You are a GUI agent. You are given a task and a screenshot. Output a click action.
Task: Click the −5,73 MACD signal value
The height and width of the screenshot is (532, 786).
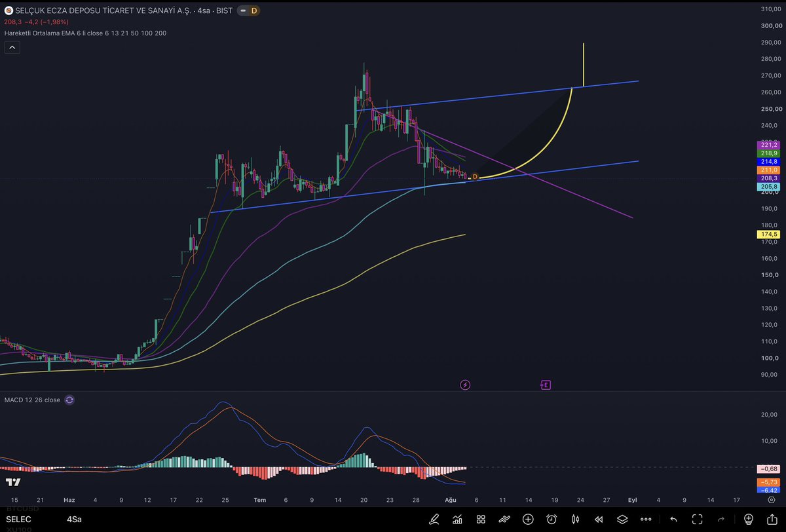click(768, 482)
